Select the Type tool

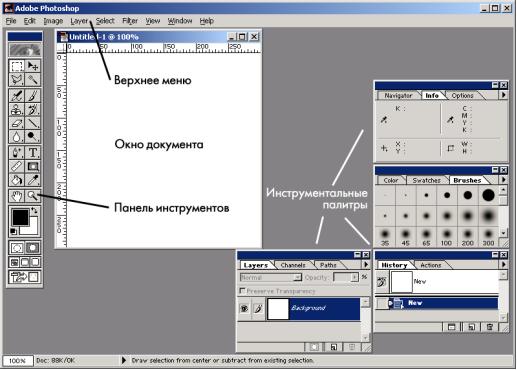pyautogui.click(x=33, y=153)
